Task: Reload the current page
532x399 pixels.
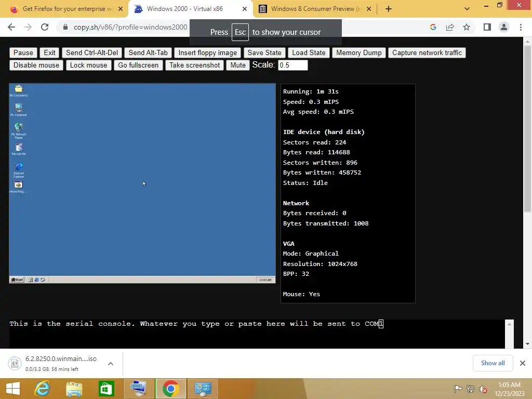Action: [45, 27]
